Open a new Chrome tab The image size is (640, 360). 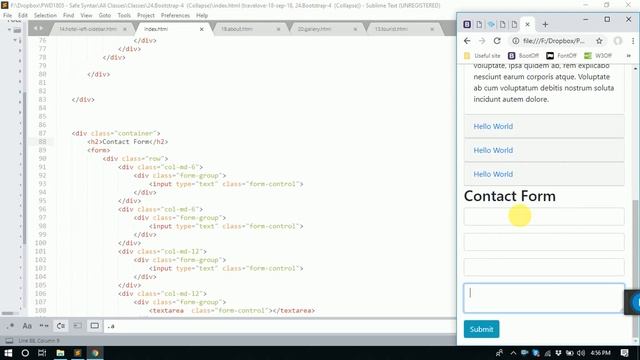click(x=545, y=24)
